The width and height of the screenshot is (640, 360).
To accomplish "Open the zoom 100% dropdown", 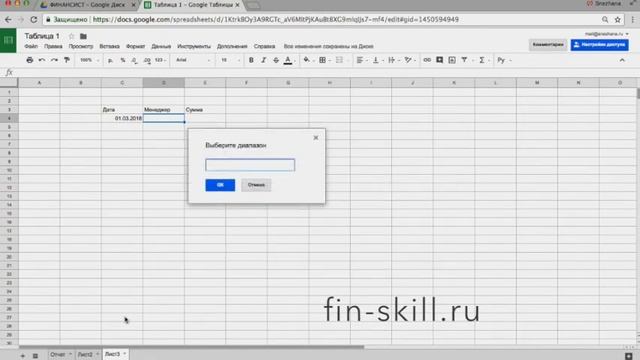I will tap(89, 60).
